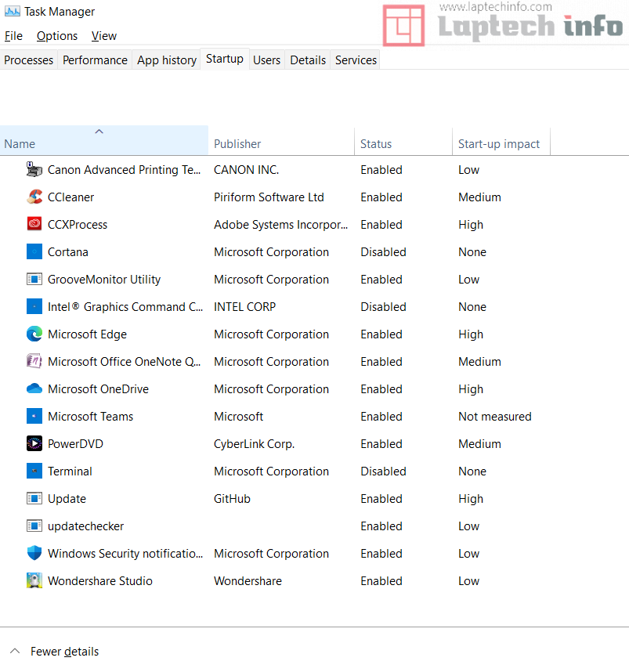Click the GitHub publisher cell
Image resolution: width=629 pixels, height=672 pixels.
point(232,499)
